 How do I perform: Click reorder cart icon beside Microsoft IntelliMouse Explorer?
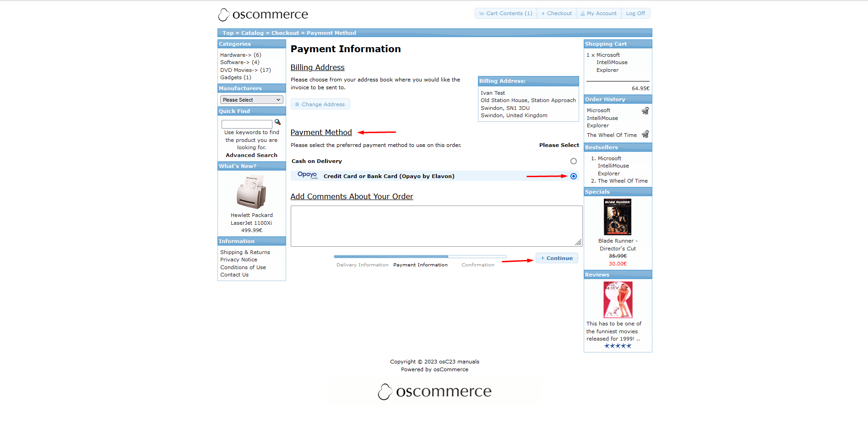[645, 111]
